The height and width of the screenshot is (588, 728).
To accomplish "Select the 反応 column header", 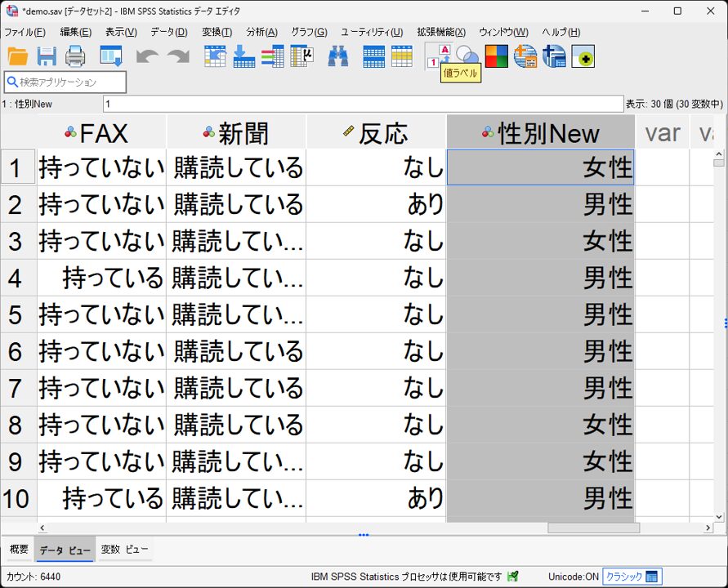I will point(377,133).
